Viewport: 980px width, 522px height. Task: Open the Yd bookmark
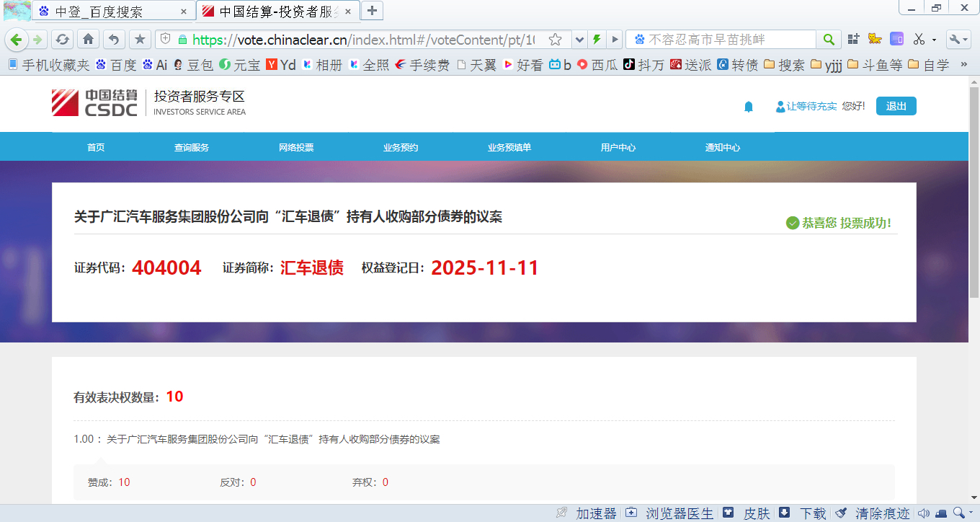point(281,65)
